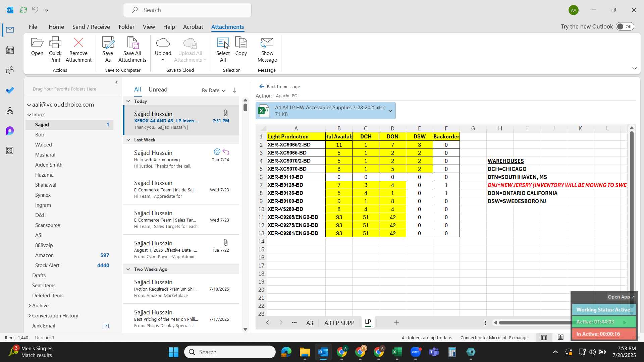Click Quick Print in ribbon
The image size is (644, 362).
55,50
